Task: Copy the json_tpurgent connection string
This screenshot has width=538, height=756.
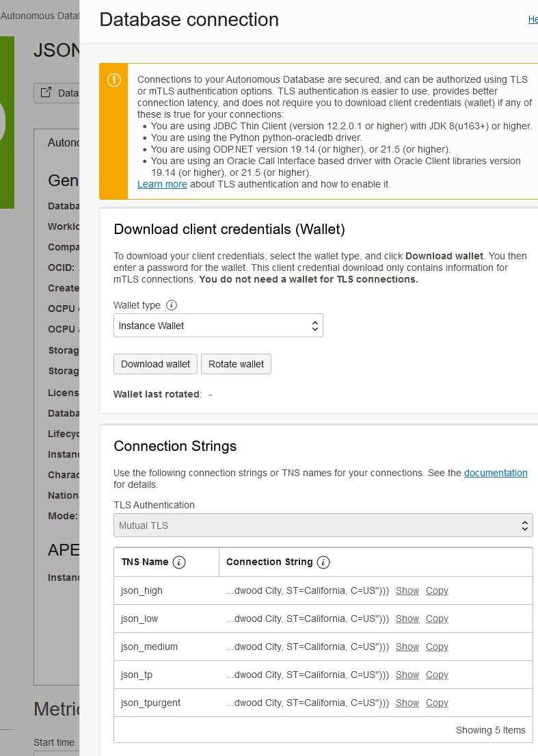Action: [437, 703]
